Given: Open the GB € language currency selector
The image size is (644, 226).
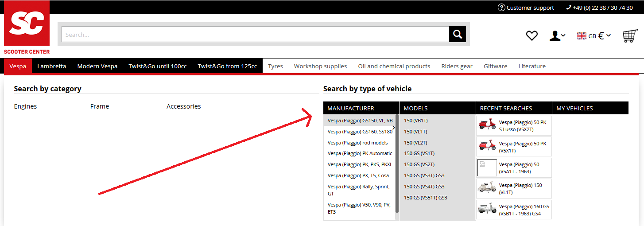Looking at the screenshot, I should (594, 36).
